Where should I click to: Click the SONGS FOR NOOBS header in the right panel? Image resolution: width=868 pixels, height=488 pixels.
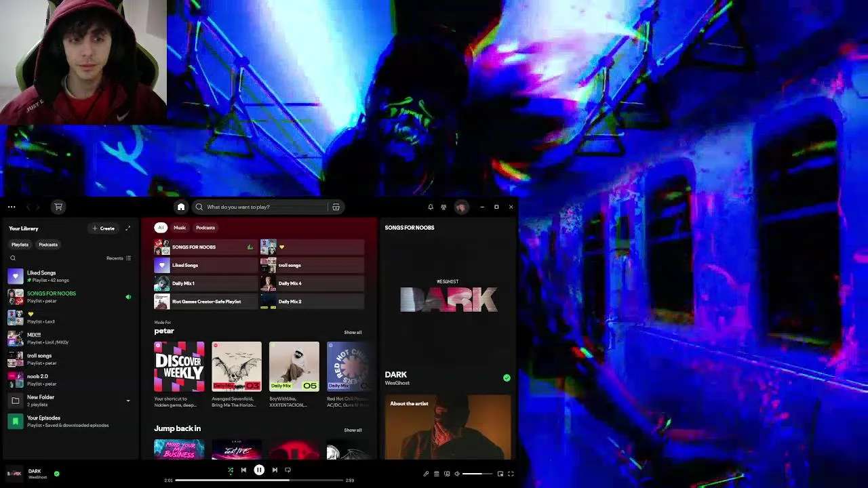410,228
